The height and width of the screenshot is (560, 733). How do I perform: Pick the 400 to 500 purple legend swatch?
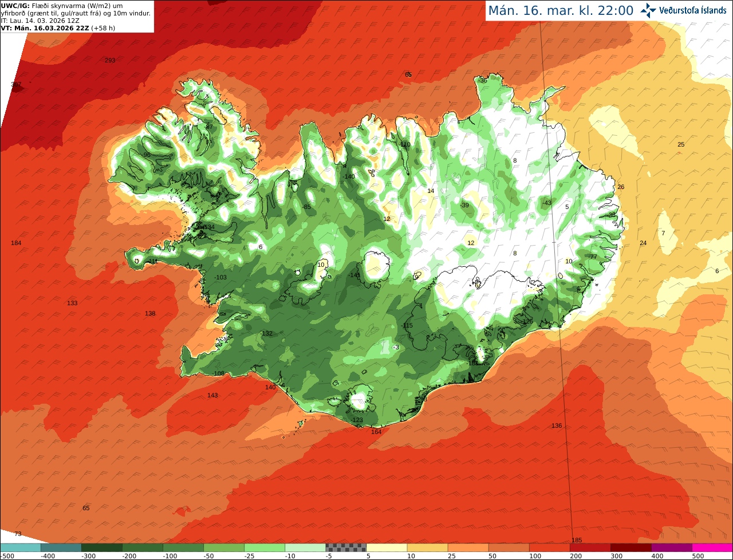(671, 547)
